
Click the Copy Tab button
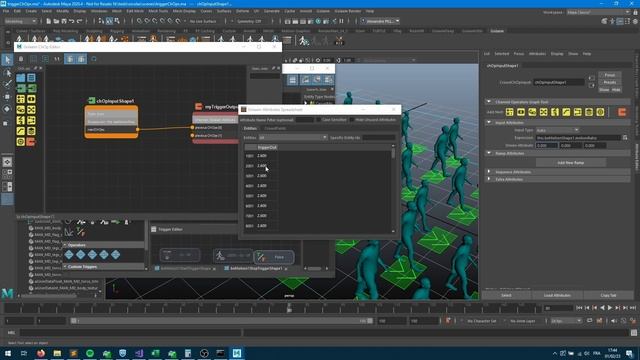pos(608,295)
